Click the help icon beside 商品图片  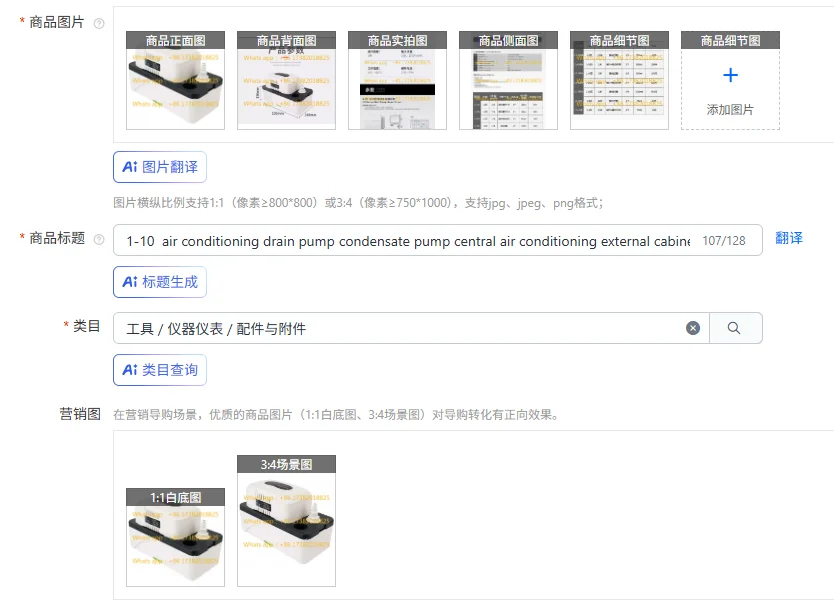(99, 23)
